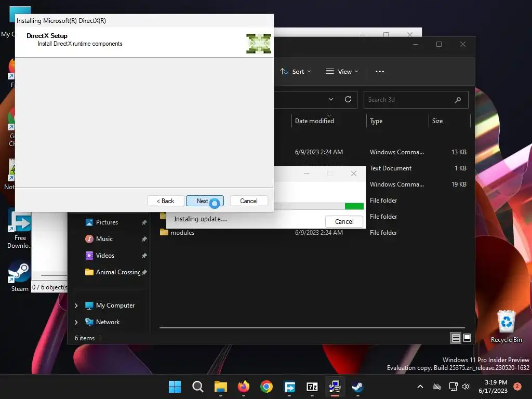Switch to details view layout
Image resolution: width=532 pixels, height=399 pixels.
point(456,338)
